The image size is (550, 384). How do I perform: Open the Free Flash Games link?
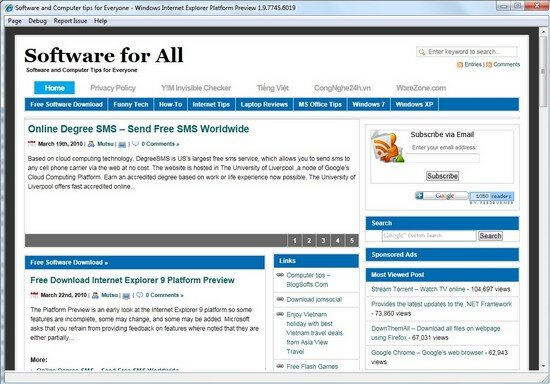(312, 366)
